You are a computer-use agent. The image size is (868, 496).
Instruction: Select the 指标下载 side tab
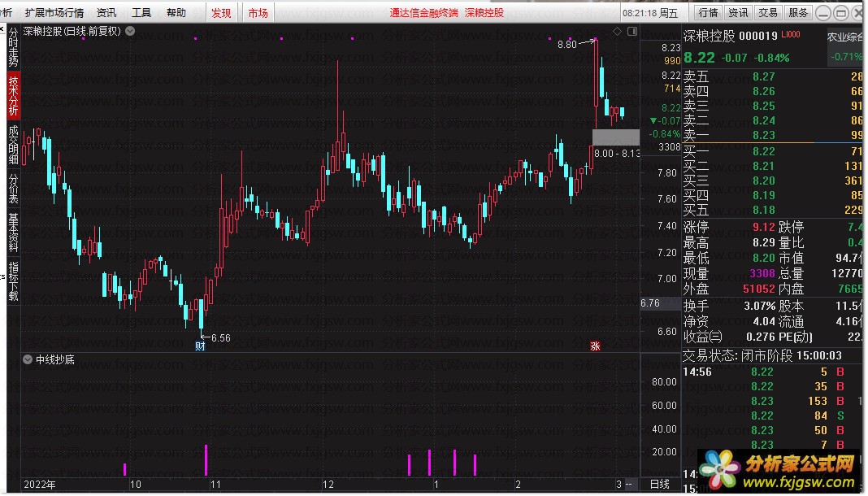[13, 281]
